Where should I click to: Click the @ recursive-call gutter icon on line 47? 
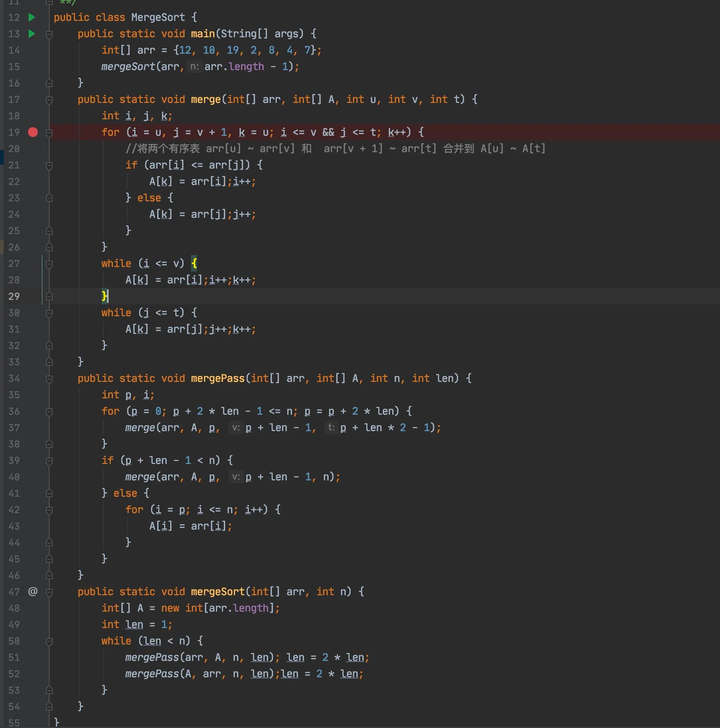(33, 591)
